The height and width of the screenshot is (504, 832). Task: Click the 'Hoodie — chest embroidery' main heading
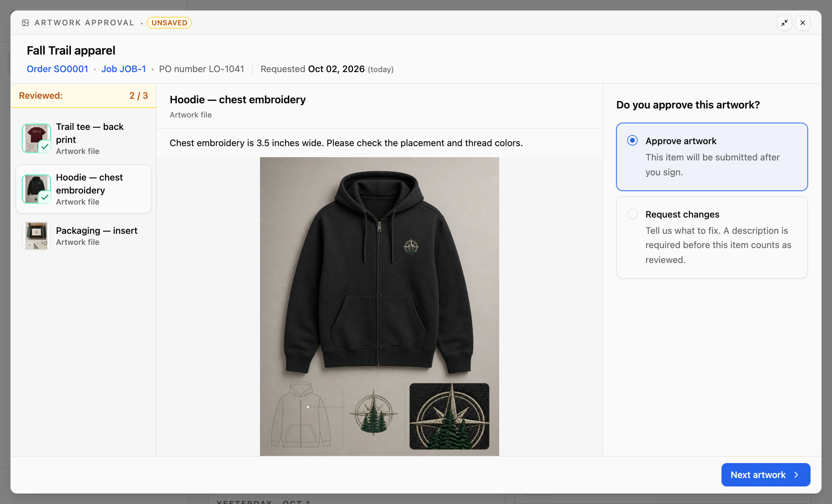(237, 99)
